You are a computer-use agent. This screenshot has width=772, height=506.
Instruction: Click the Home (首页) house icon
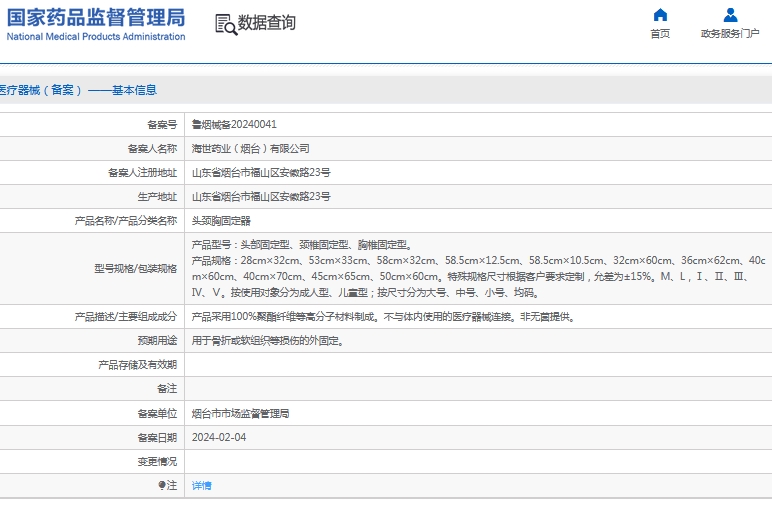tap(660, 15)
